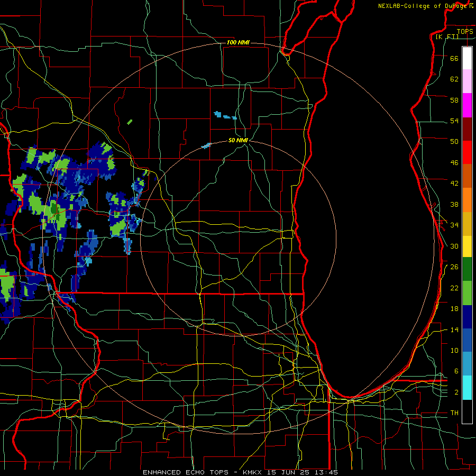Viewport: 476px width, 476px height.
Task: Click the medium blue legend color band
Action: (467, 340)
